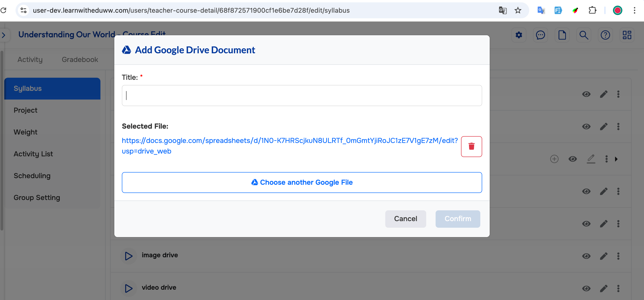Edit the image drive row with pencil
Viewport: 644px width, 300px height.
tap(604, 256)
